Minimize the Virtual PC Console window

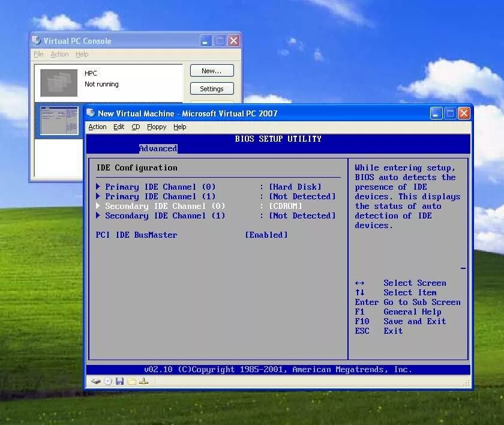(x=206, y=41)
